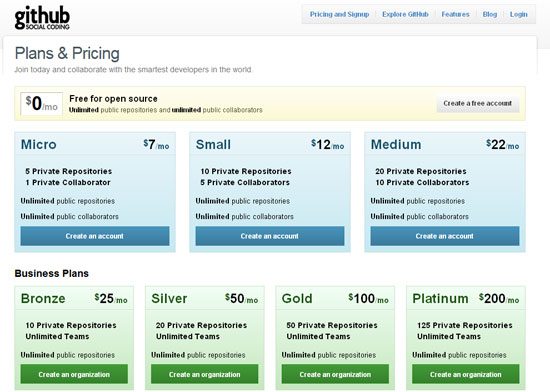Image resolution: width=550 pixels, height=392 pixels.
Task: Click Login in the top navigation
Action: coord(518,14)
